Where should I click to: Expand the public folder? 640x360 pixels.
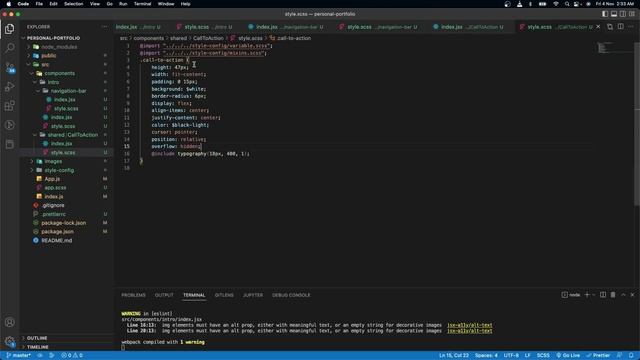[x=48, y=56]
